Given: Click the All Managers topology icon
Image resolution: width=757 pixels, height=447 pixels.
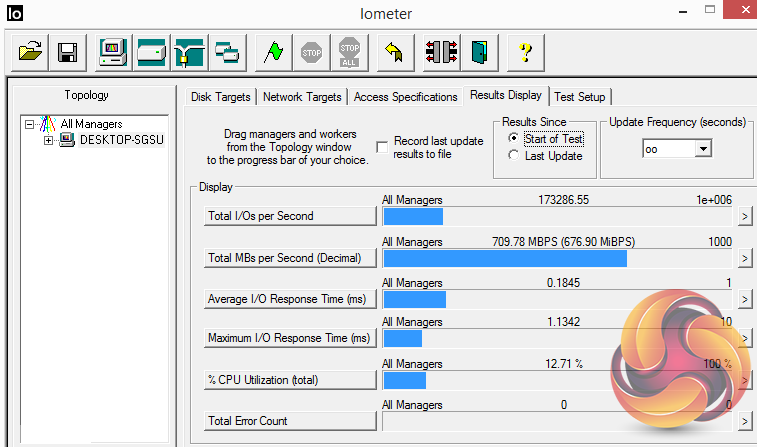Looking at the screenshot, I should coord(48,124).
